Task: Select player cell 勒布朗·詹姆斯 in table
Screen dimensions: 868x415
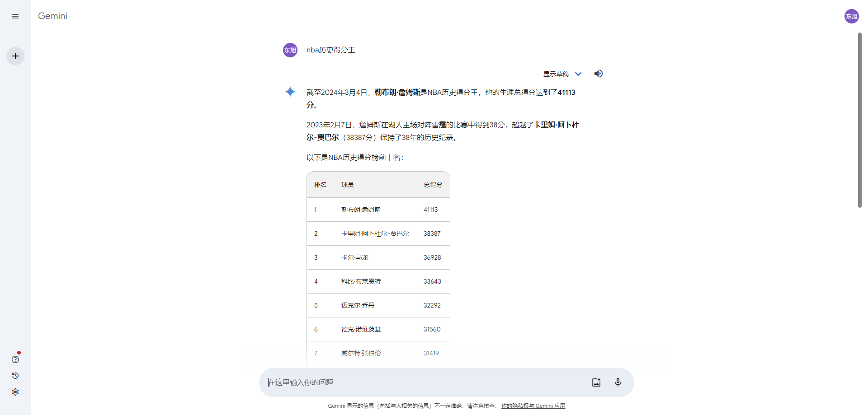Action: (x=361, y=210)
